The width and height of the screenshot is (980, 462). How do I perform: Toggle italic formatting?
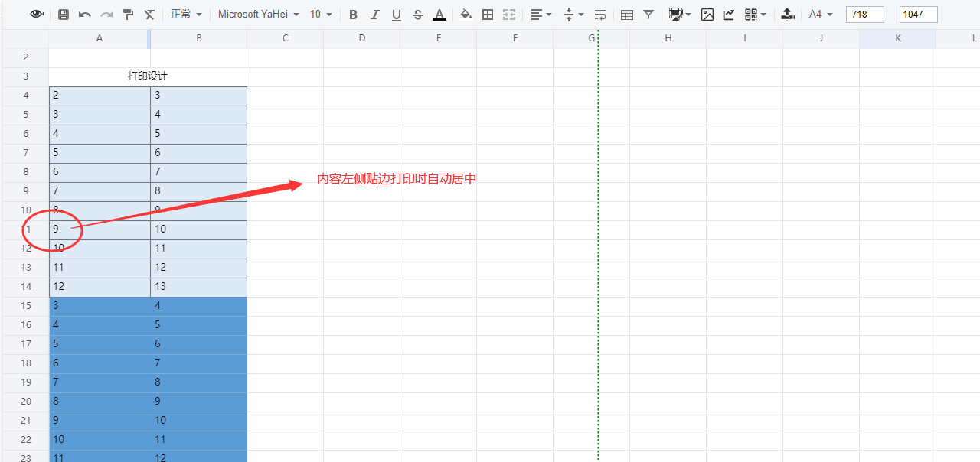tap(374, 15)
